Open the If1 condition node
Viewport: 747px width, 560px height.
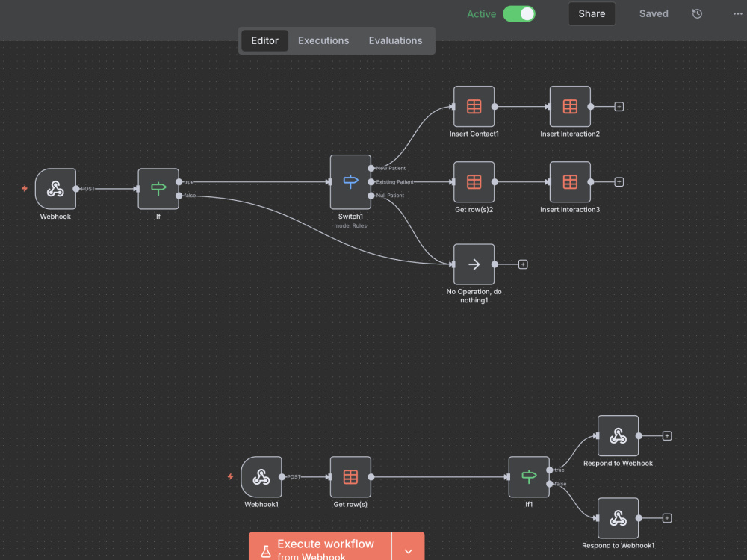pos(529,476)
